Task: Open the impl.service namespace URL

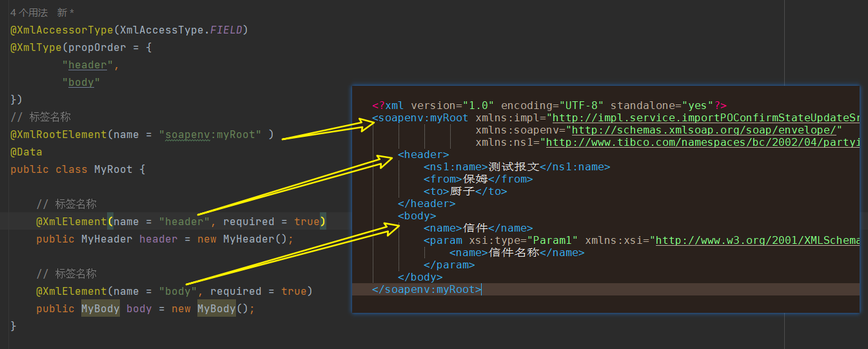Action: (705, 118)
